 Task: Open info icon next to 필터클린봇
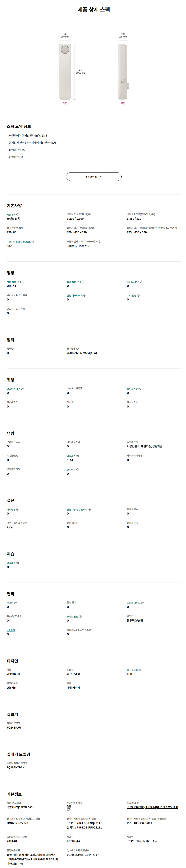tap(140, 389)
